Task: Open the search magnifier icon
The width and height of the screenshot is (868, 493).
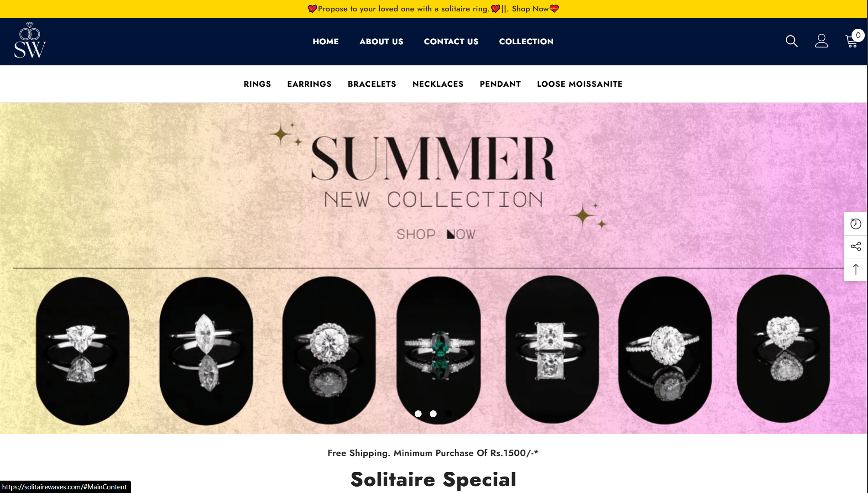Action: click(791, 41)
